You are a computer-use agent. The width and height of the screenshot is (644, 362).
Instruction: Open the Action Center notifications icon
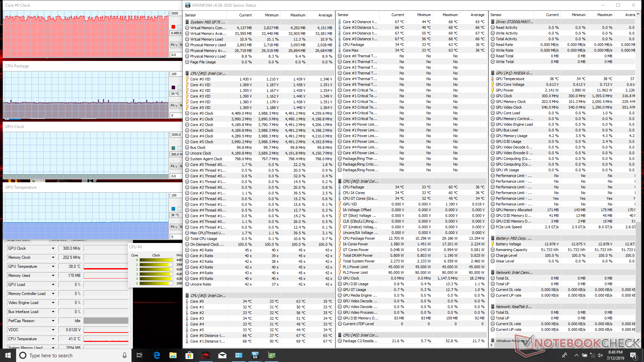[633, 355]
